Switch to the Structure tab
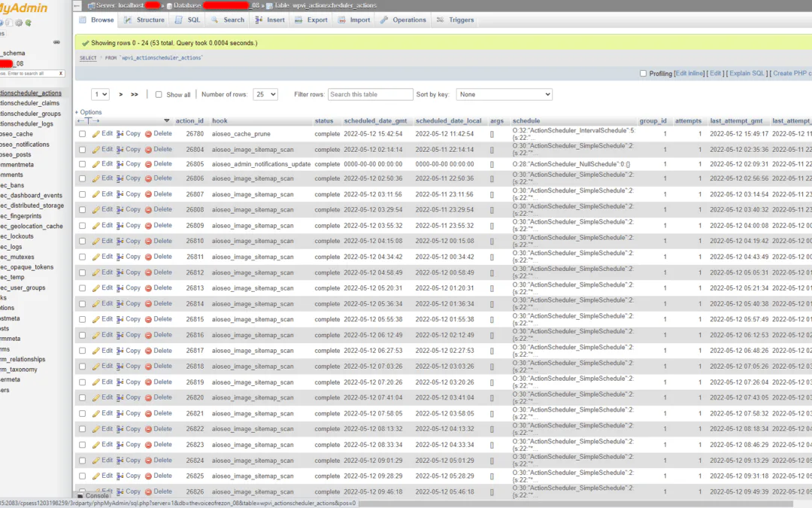This screenshot has height=508, width=812. [144, 20]
